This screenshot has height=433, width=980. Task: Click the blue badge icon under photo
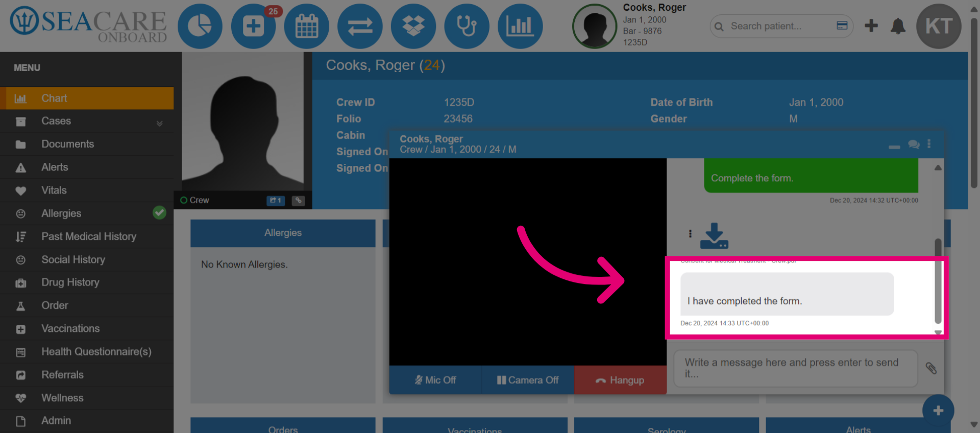point(276,200)
